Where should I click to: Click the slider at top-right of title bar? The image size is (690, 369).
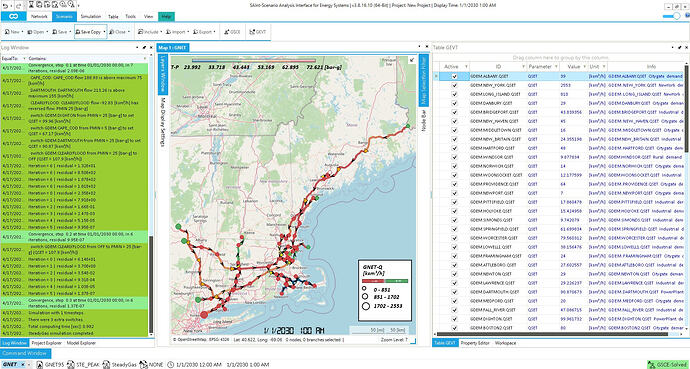click(x=673, y=16)
